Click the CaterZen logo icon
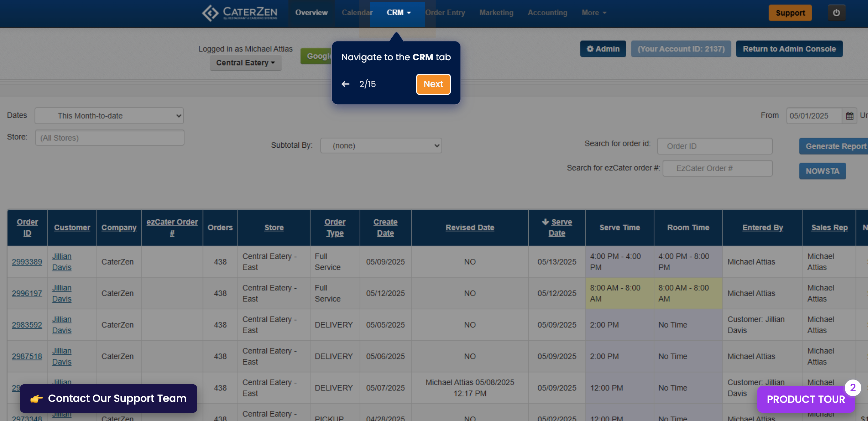868x421 pixels. tap(210, 13)
